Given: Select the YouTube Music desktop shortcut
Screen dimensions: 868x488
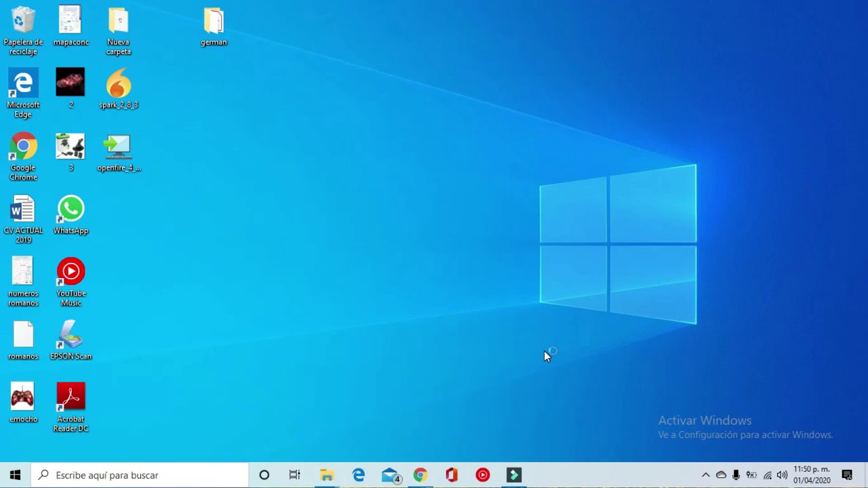Looking at the screenshot, I should [x=71, y=282].
